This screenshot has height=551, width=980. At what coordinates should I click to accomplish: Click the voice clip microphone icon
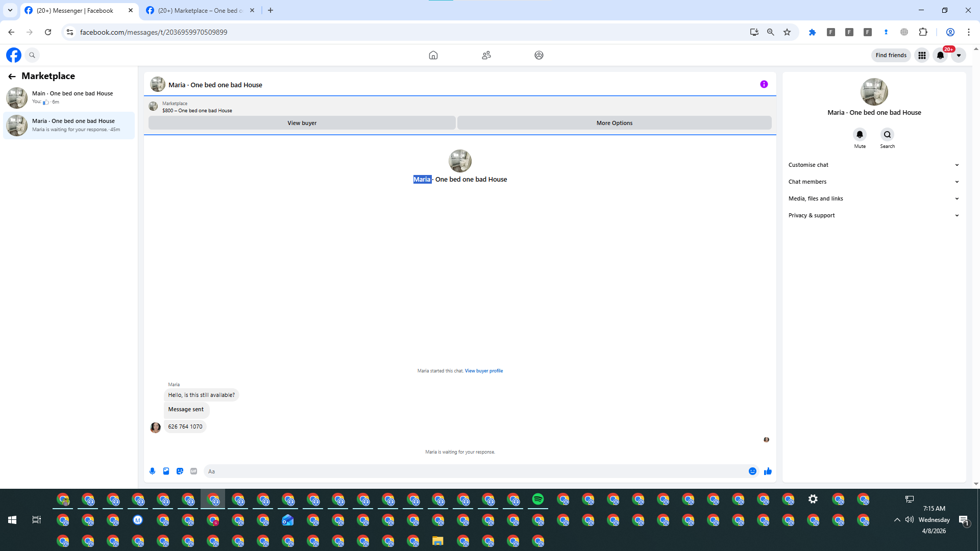(152, 471)
